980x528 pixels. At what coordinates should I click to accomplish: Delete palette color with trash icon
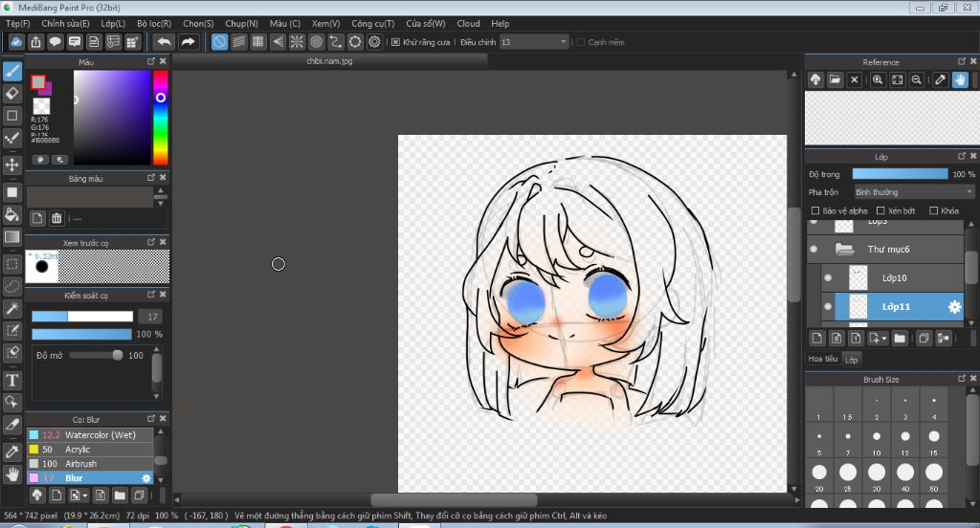[x=56, y=218]
